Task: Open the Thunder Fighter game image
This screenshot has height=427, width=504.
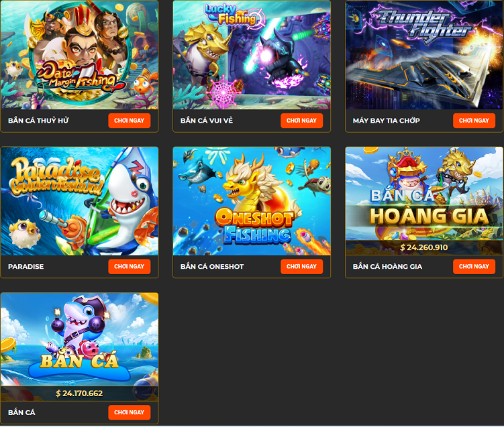Action: tap(424, 55)
